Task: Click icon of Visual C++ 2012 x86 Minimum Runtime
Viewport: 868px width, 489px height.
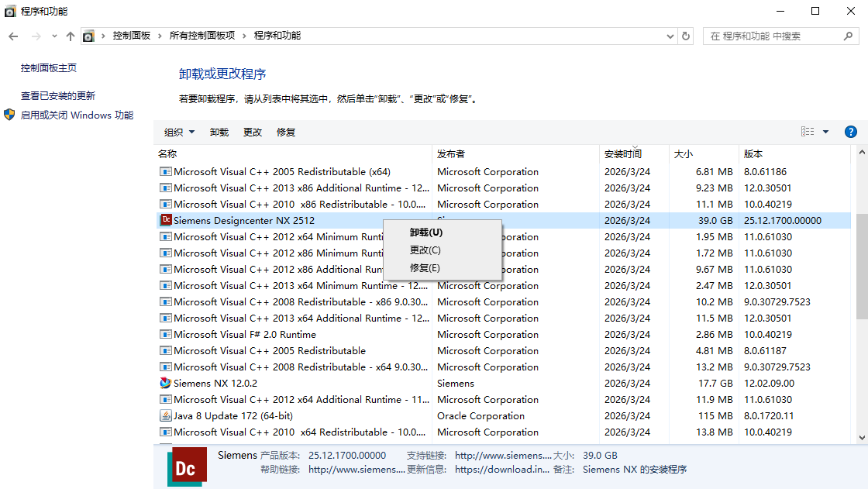Action: point(166,253)
